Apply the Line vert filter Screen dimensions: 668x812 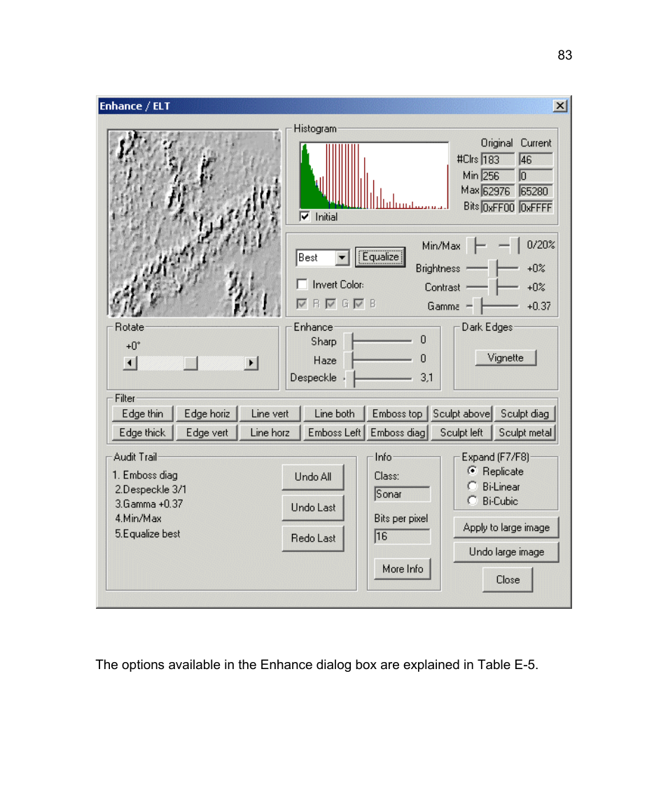coord(270,414)
